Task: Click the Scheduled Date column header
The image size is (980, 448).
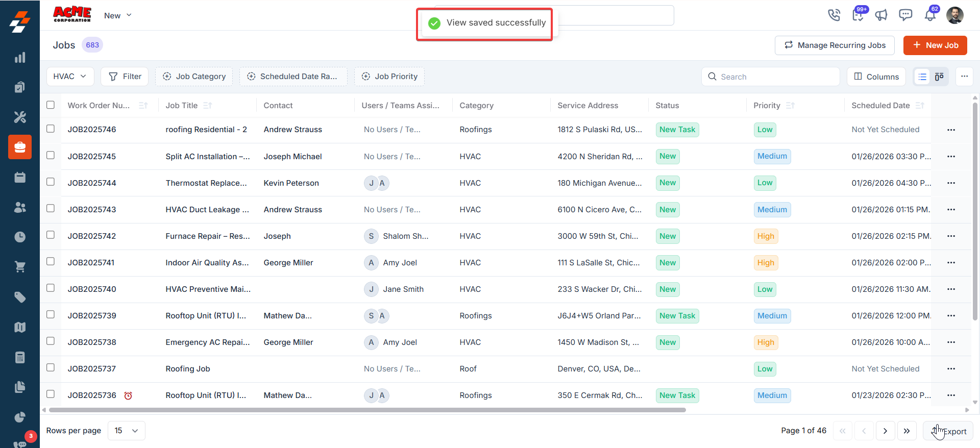Action: pyautogui.click(x=880, y=106)
